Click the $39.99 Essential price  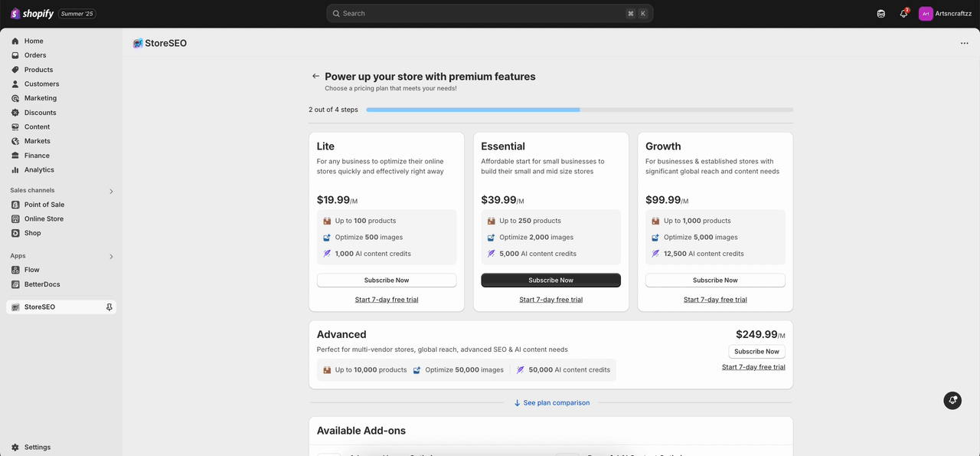coord(498,200)
